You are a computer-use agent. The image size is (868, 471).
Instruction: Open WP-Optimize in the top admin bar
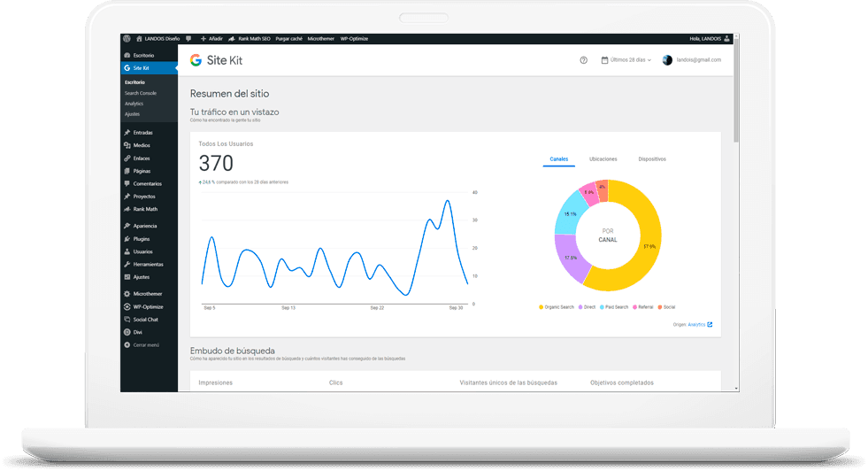point(354,39)
